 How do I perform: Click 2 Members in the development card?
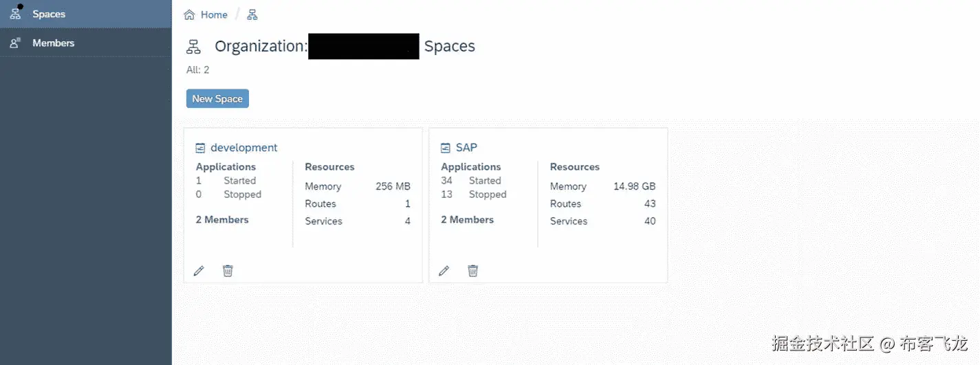[x=222, y=220]
